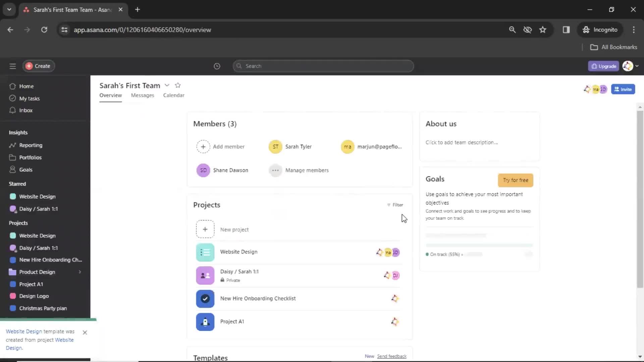Toggle the star icon next to team name
The image size is (644, 362).
click(x=177, y=85)
